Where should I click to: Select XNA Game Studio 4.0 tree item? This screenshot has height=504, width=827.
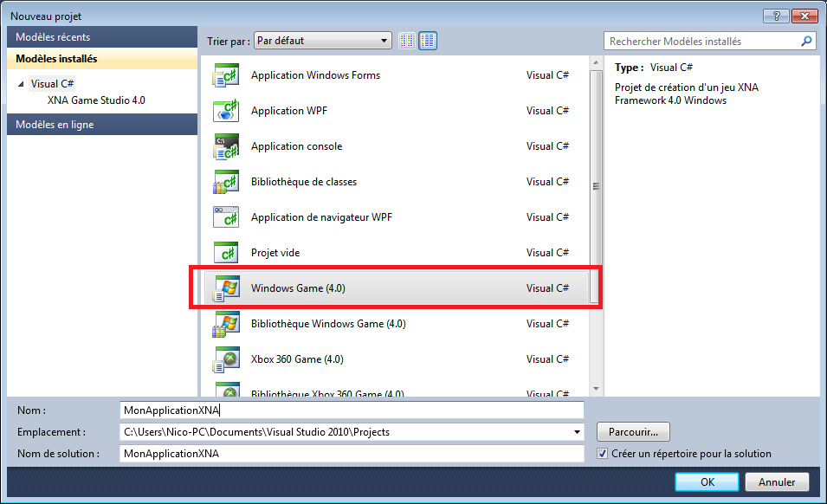click(96, 100)
